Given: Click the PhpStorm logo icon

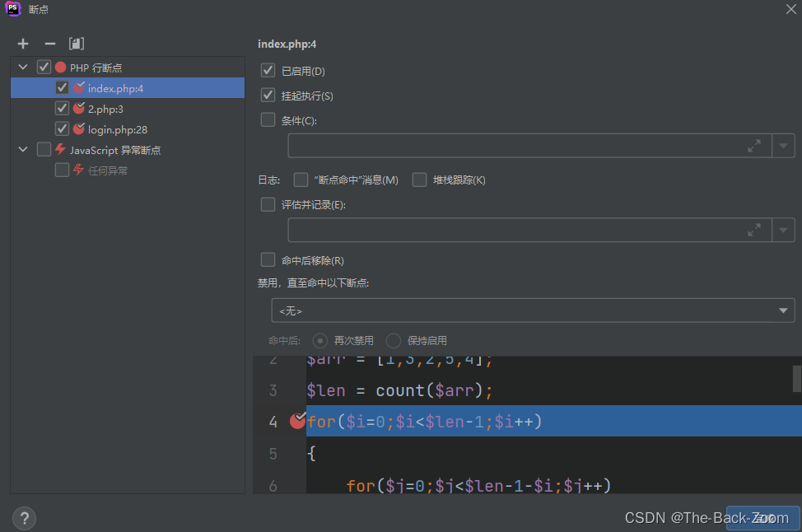Looking at the screenshot, I should tap(13, 9).
